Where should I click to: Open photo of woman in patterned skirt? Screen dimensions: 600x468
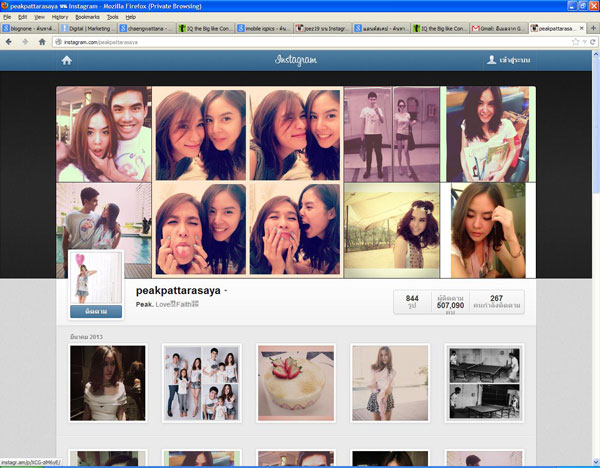pyautogui.click(x=390, y=383)
